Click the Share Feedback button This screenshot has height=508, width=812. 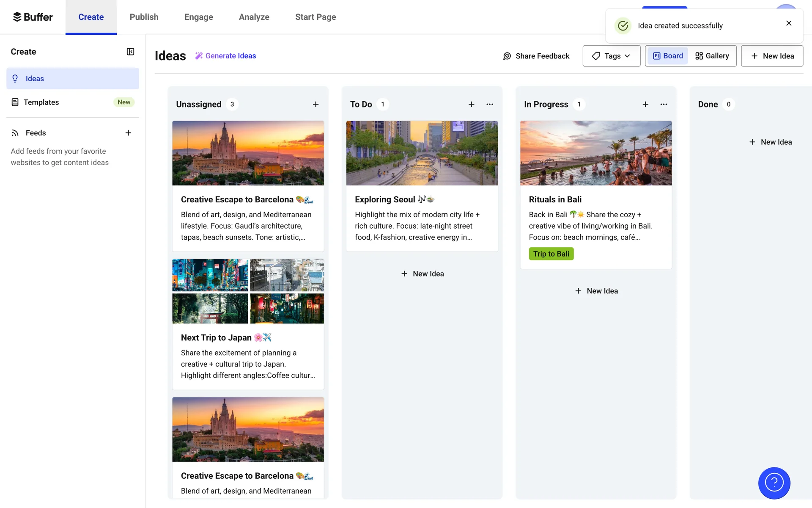tap(536, 56)
